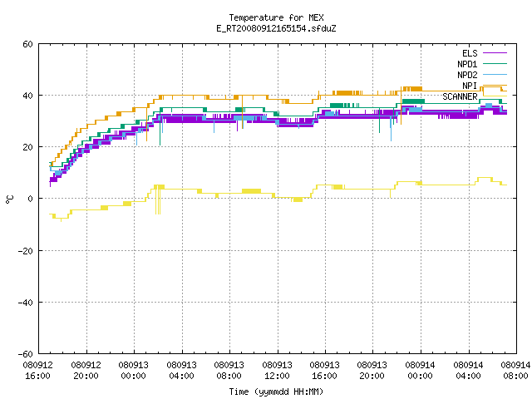
Task: Click the x-axis label 080913 12:00
Action: point(277,371)
